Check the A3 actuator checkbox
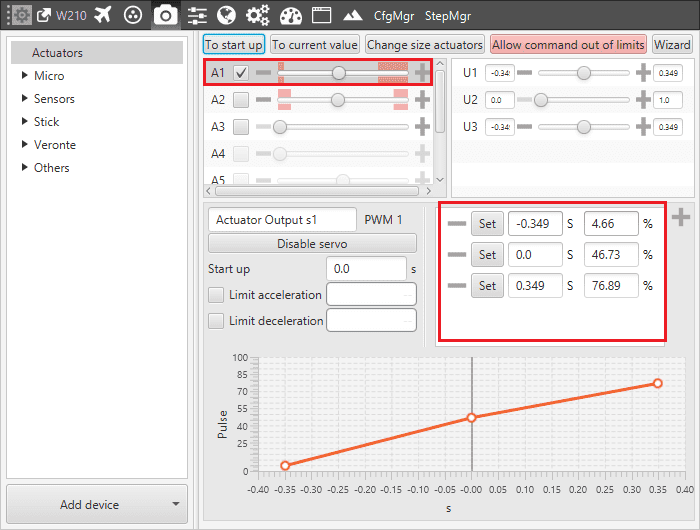 coord(241,127)
